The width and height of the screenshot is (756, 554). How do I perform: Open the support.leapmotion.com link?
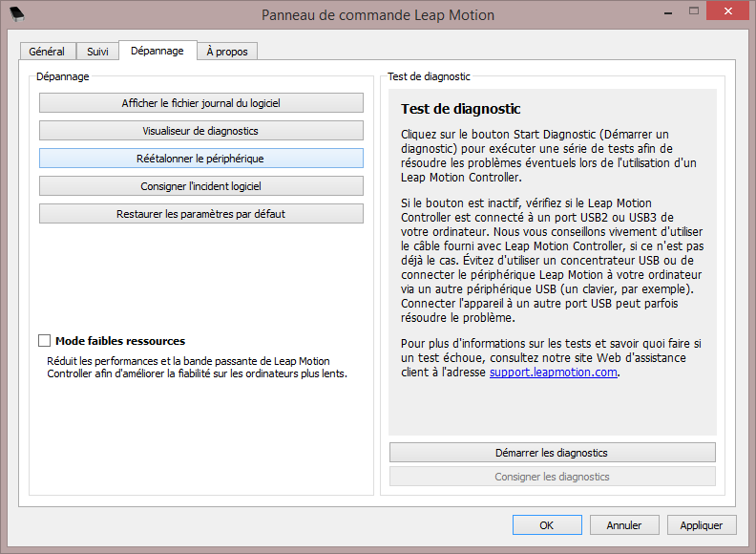554,373
